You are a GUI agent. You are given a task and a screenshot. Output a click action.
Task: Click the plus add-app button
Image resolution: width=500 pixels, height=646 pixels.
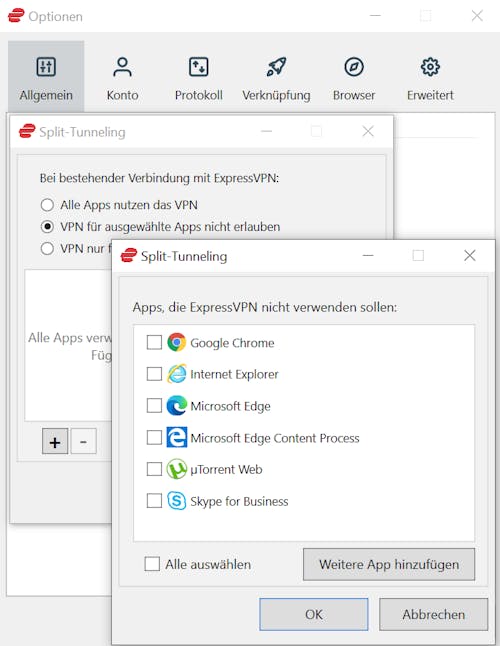(x=55, y=441)
